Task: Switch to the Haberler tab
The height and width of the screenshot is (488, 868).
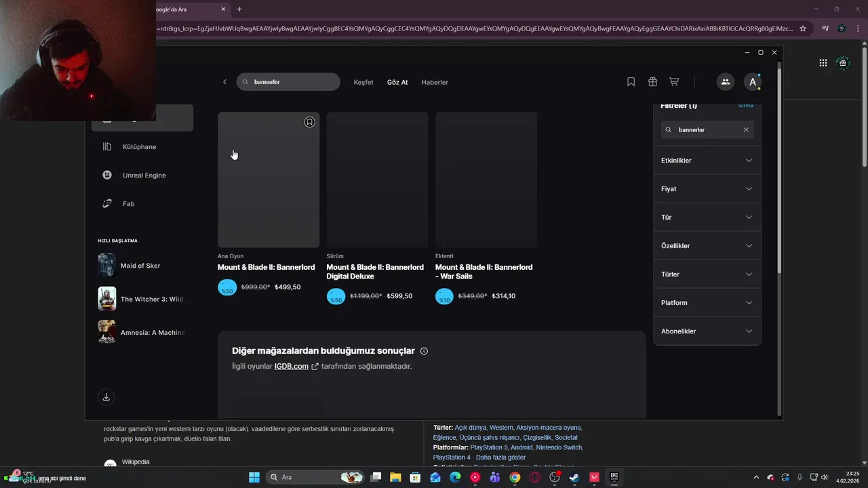Action: point(435,82)
